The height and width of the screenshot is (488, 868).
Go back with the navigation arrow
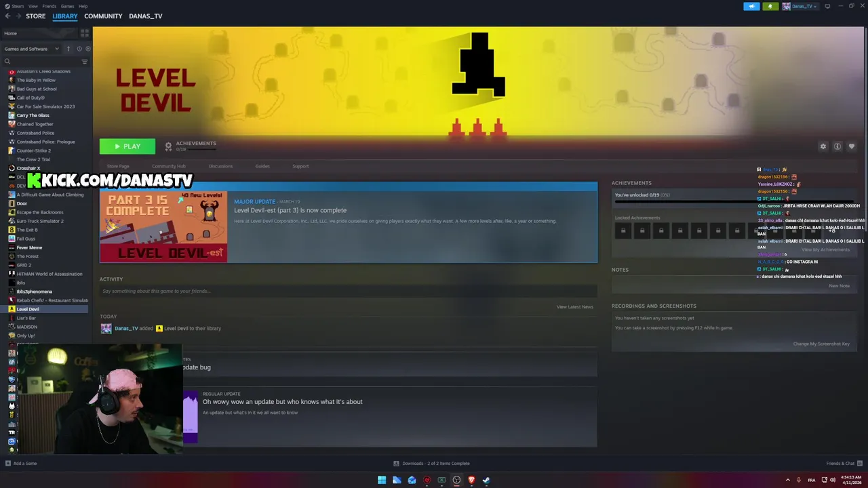point(7,16)
